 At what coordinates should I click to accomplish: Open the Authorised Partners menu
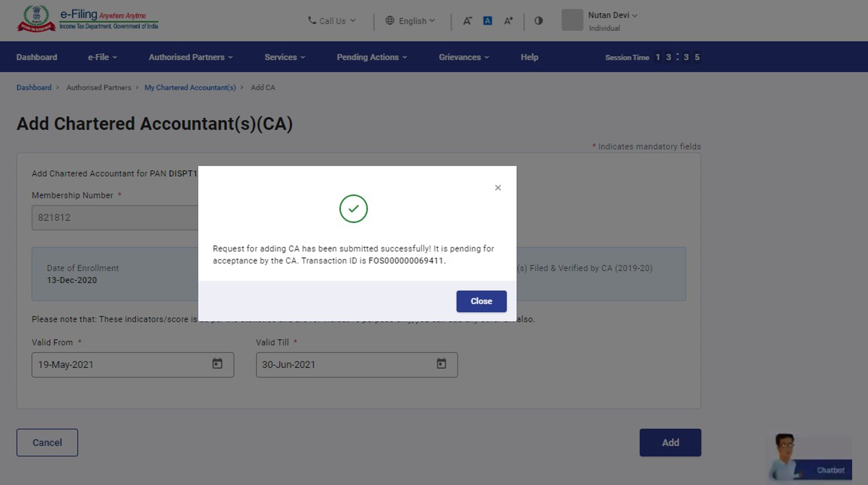[x=190, y=57]
